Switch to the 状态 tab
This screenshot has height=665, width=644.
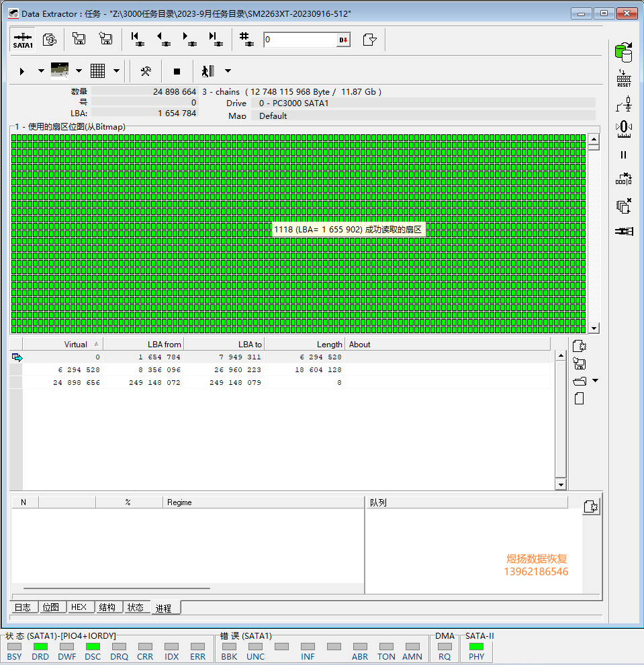136,607
